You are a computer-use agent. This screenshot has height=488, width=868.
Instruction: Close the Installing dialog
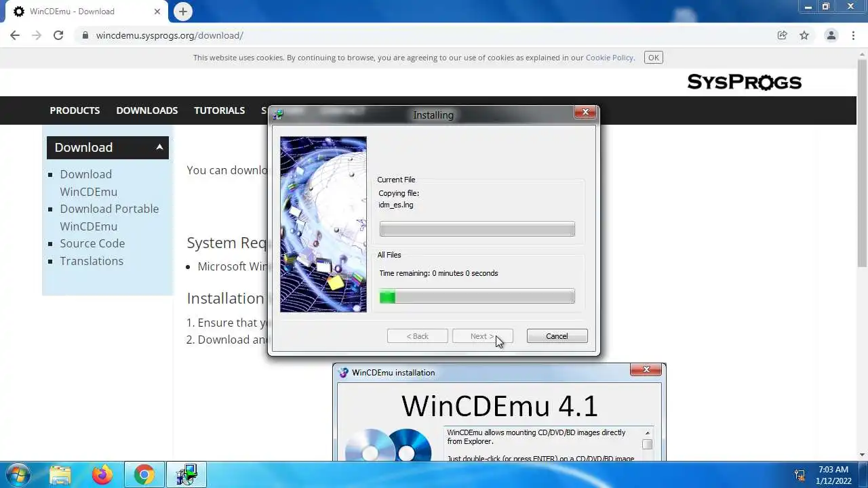tap(585, 113)
